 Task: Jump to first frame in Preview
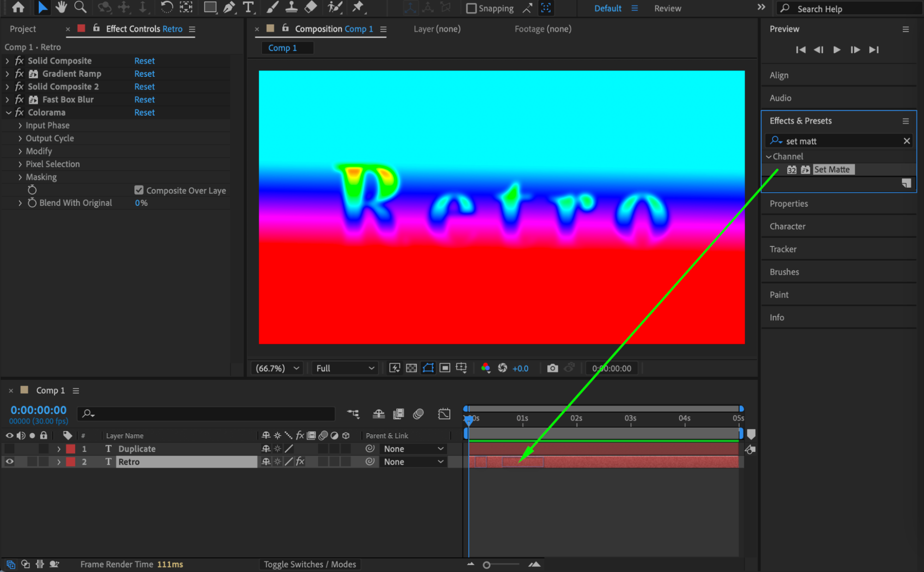(801, 49)
